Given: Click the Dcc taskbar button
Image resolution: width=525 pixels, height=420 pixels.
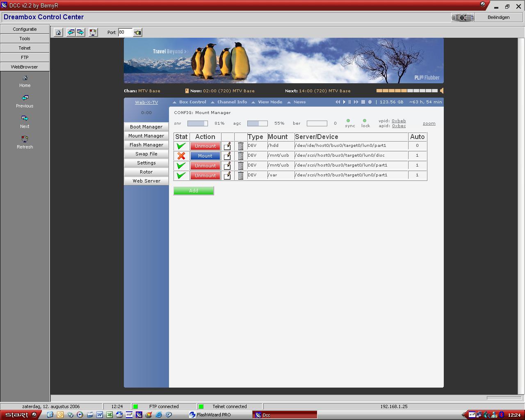Looking at the screenshot, I should pyautogui.click(x=285, y=415).
